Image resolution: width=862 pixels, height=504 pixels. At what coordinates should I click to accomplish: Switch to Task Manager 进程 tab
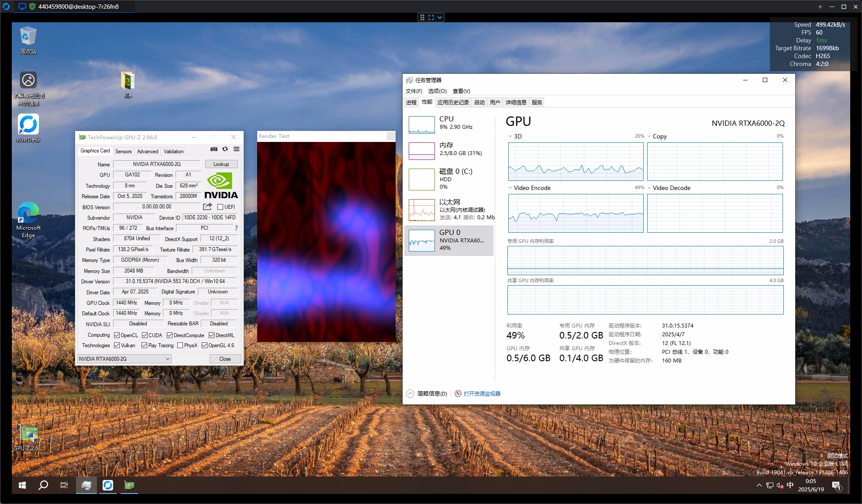click(x=411, y=102)
